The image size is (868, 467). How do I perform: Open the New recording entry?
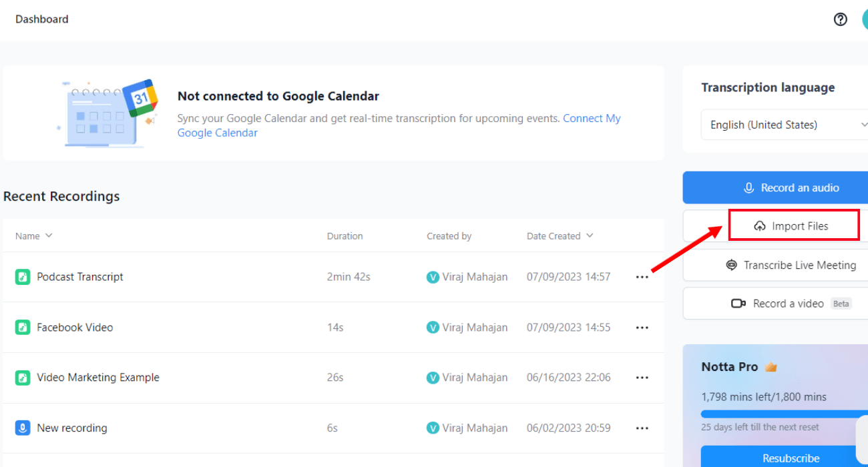click(x=72, y=428)
